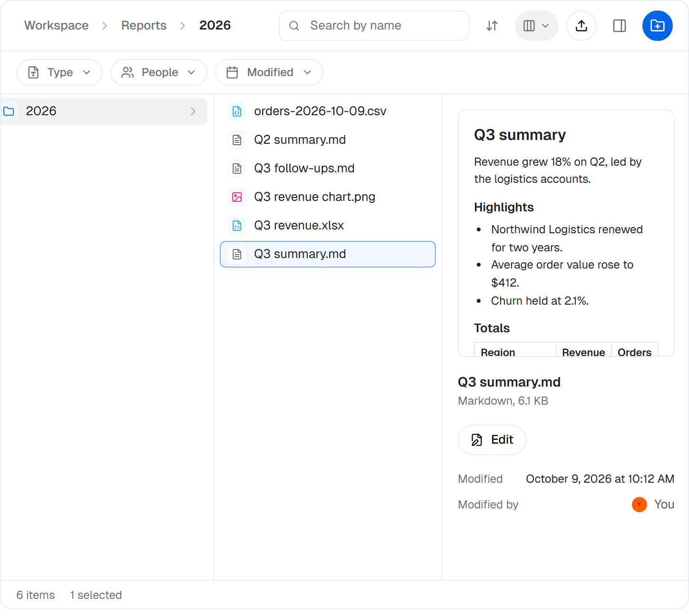Image resolution: width=689 pixels, height=616 pixels.
Task: Click the blue folder icon beside 2026
Action: coord(9,111)
